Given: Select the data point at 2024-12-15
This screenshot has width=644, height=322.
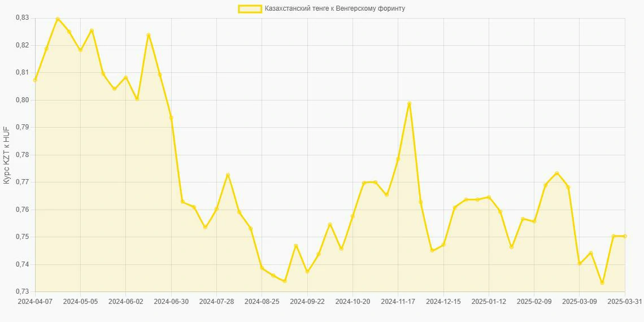Looking at the screenshot, I should point(443,245).
